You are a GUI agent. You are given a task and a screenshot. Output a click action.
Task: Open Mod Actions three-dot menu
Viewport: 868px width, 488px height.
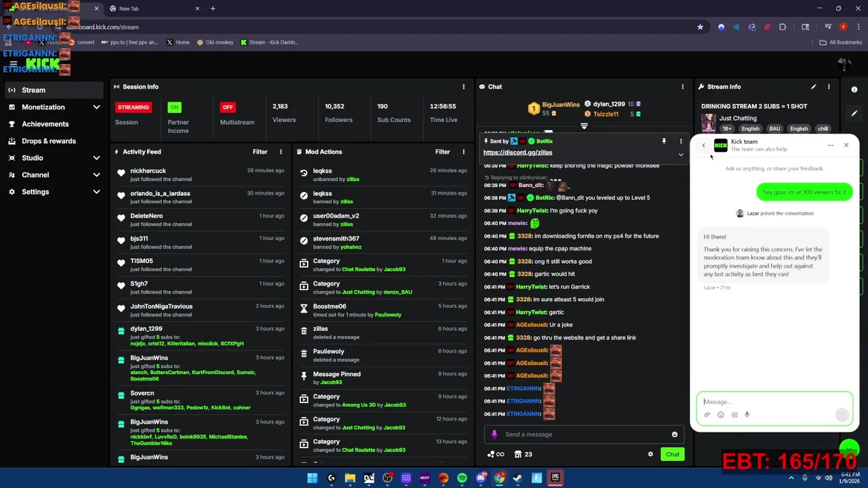click(464, 152)
